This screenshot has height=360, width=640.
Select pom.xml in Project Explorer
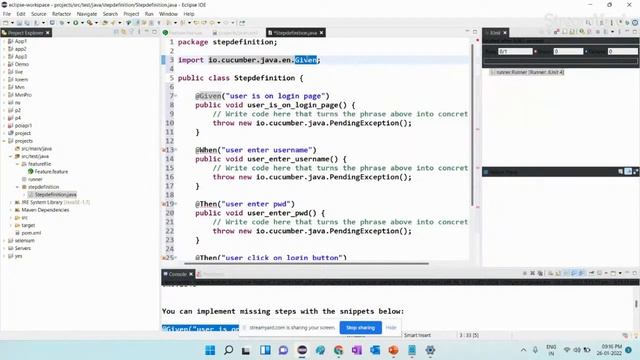click(31, 233)
